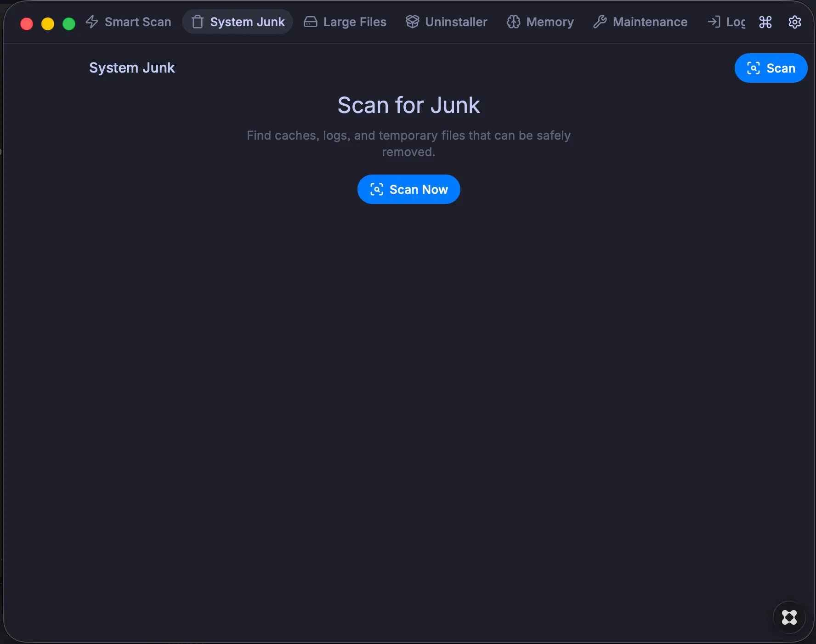The width and height of the screenshot is (816, 644).
Task: Open the Uninstaller tab
Action: click(x=446, y=22)
